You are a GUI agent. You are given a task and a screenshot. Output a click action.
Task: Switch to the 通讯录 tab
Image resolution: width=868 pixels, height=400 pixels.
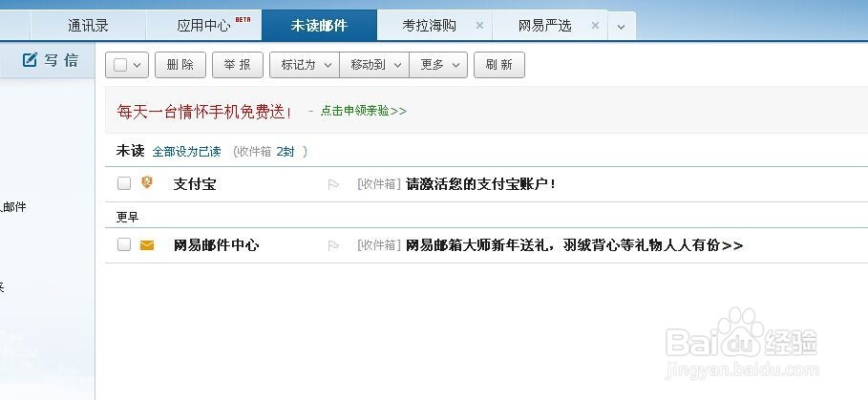click(88, 26)
